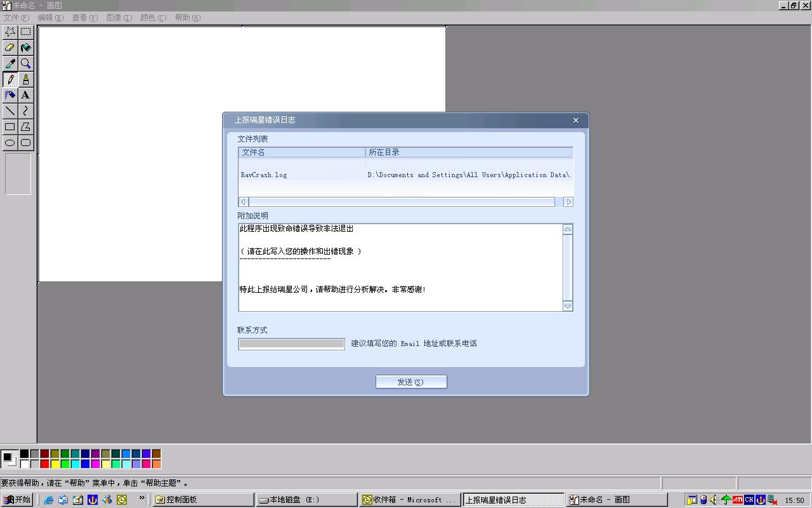Viewport: 812px width, 508px height.
Task: Choose the Curve tool
Action: [25, 110]
